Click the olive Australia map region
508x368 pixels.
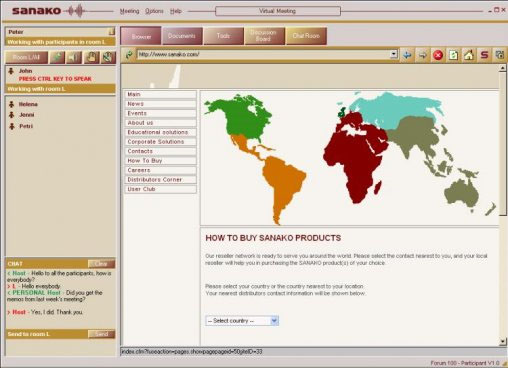point(462,193)
